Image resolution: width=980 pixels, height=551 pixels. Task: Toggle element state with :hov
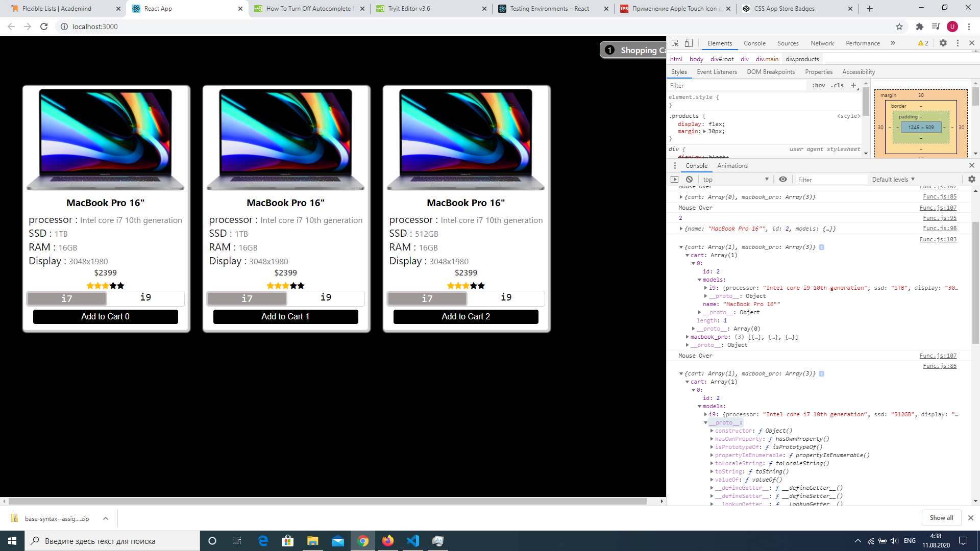[819, 86]
